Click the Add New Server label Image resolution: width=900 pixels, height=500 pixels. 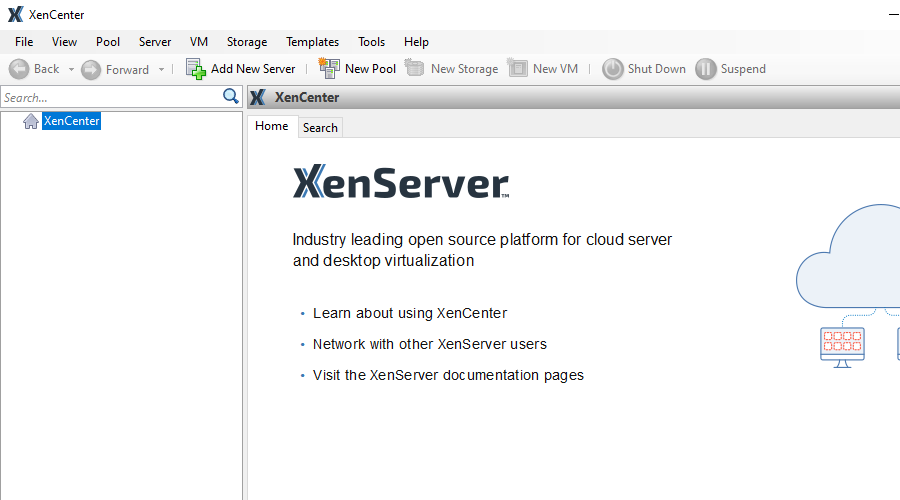tap(253, 69)
